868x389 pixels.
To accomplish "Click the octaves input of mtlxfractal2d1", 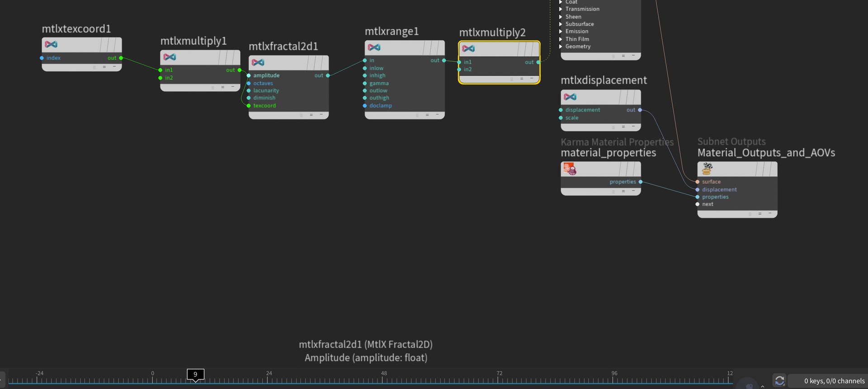I will [x=249, y=83].
